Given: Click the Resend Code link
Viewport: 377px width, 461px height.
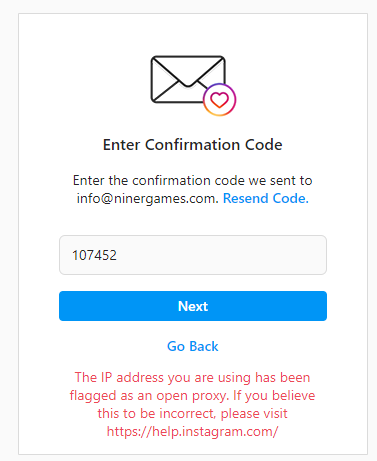Looking at the screenshot, I should pyautogui.click(x=266, y=198).
